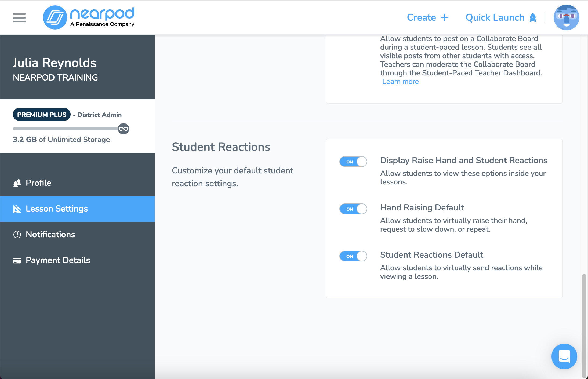Image resolution: width=588 pixels, height=379 pixels.
Task: Open Notifications settings page
Action: click(x=50, y=234)
